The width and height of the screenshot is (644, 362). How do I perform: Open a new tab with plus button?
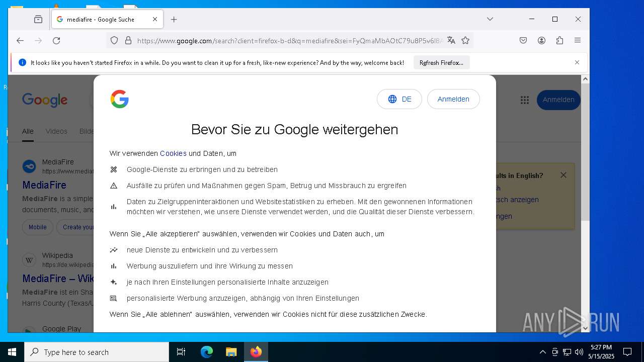pyautogui.click(x=174, y=19)
